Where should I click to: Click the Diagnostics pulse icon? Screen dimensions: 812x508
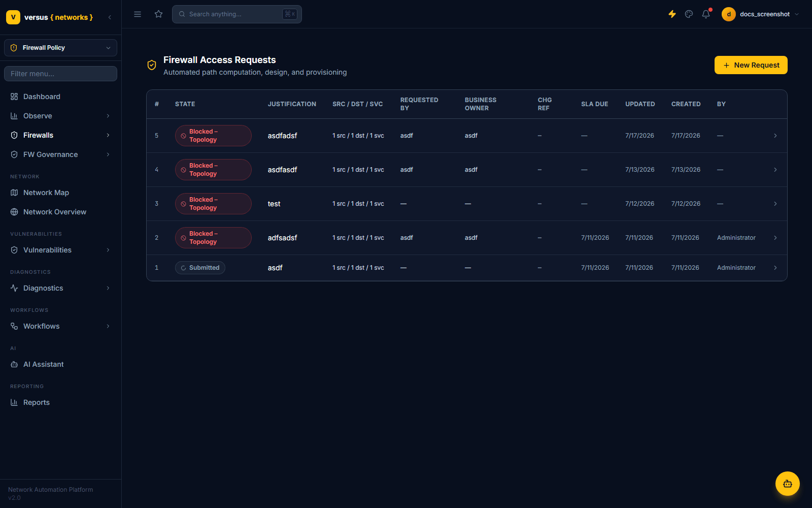14,288
